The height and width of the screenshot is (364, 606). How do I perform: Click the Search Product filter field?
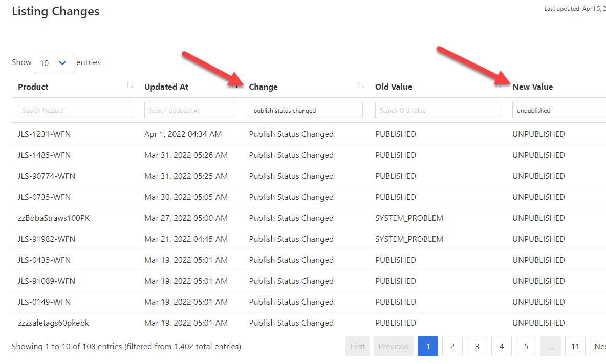click(x=75, y=110)
